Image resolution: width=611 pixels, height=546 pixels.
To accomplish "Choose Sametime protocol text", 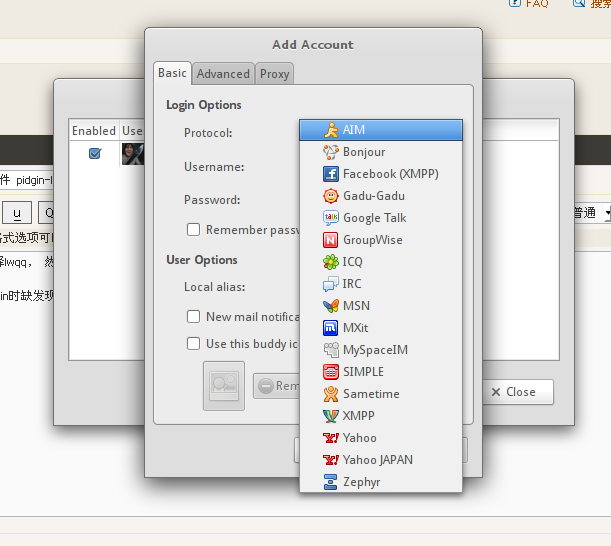I will click(371, 394).
